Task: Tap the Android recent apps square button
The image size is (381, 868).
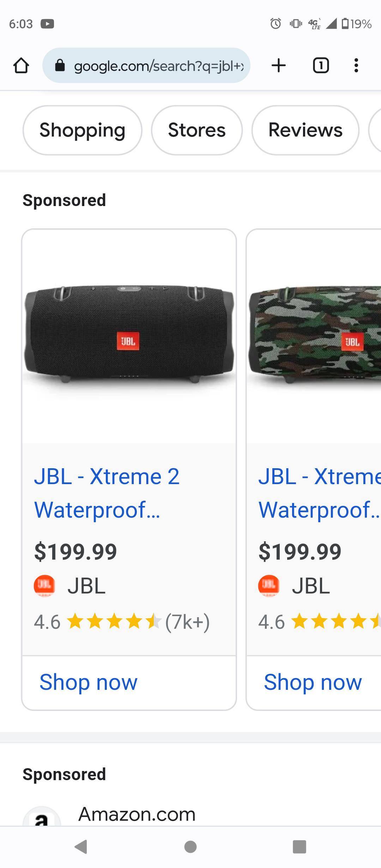Action: tap(300, 846)
